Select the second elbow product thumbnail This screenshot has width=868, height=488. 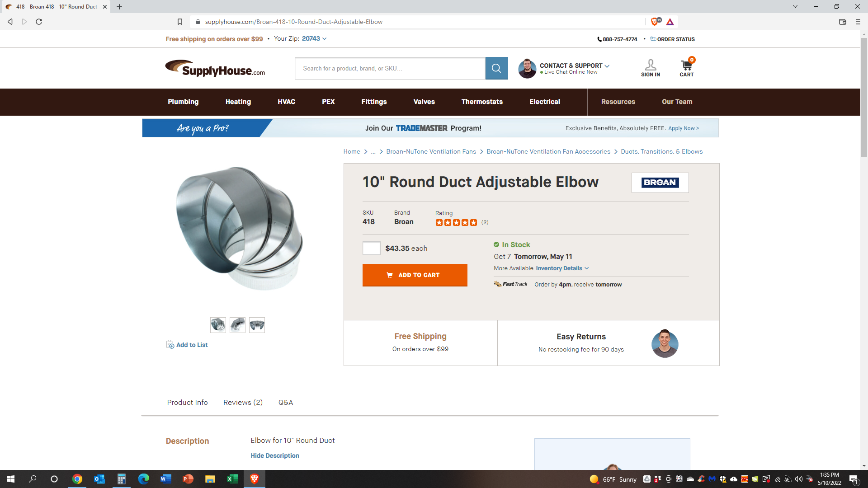pyautogui.click(x=237, y=325)
